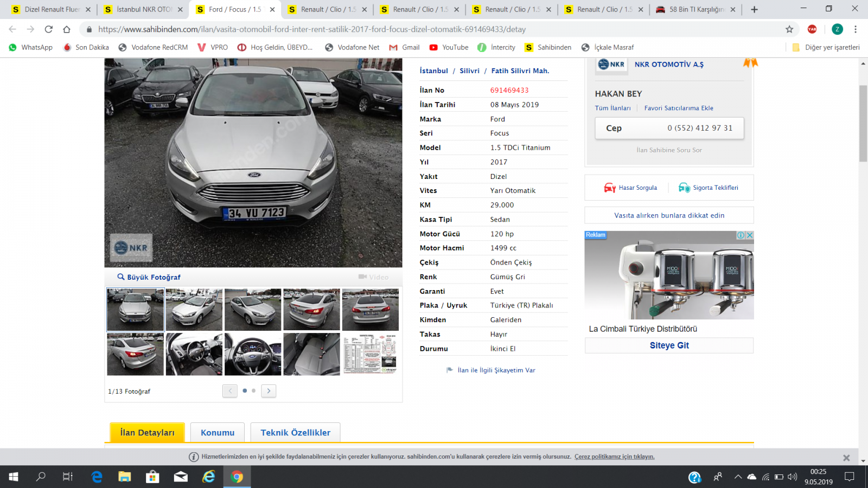Reload the current page
868x488 pixels.
pyautogui.click(x=49, y=29)
